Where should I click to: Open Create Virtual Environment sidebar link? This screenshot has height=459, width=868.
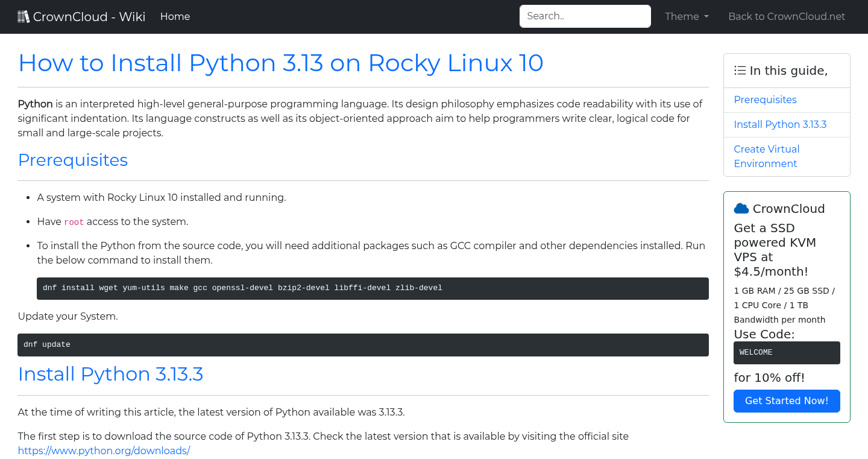766,156
